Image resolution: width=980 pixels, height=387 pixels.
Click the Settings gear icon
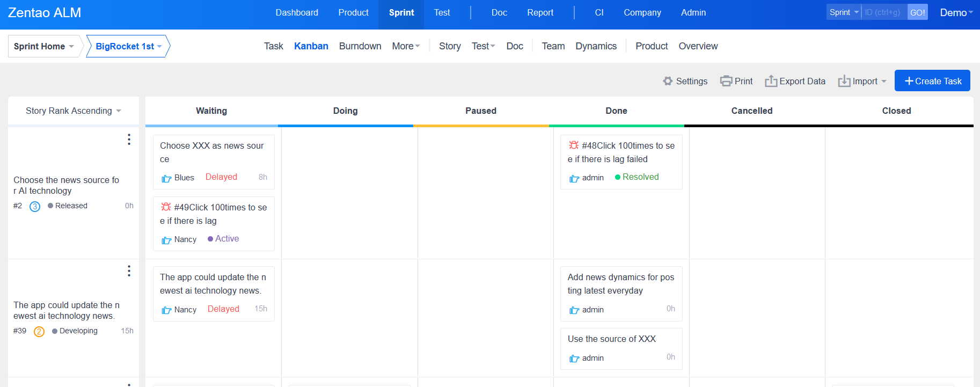668,81
